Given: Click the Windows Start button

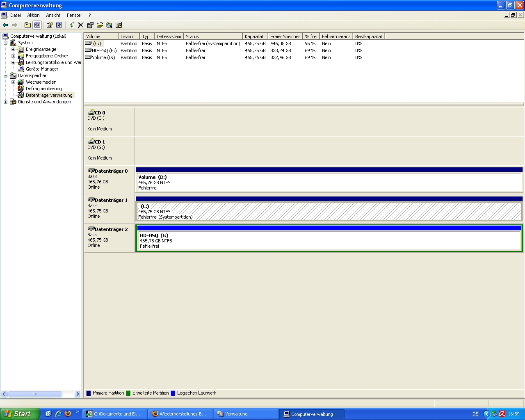Looking at the screenshot, I should 20,414.
